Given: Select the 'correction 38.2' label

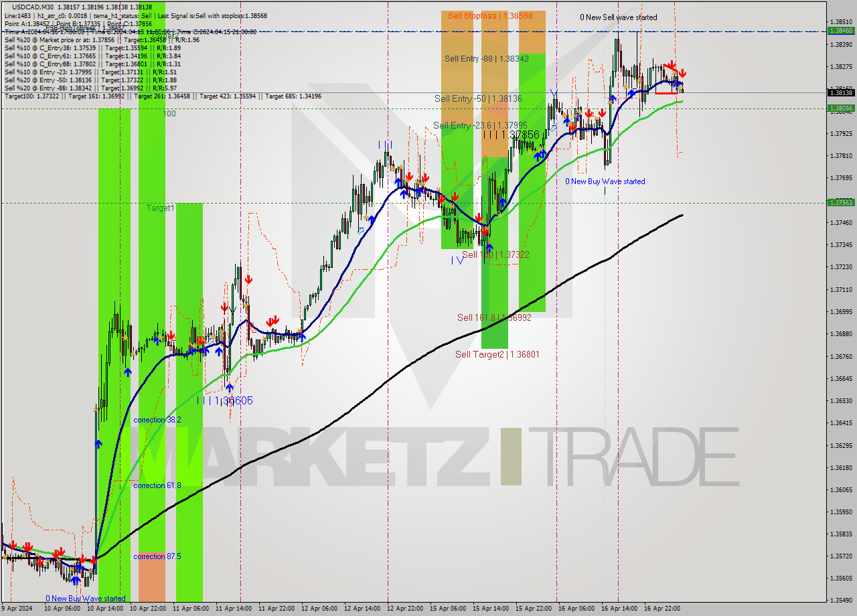Looking at the screenshot, I should coord(157,420).
